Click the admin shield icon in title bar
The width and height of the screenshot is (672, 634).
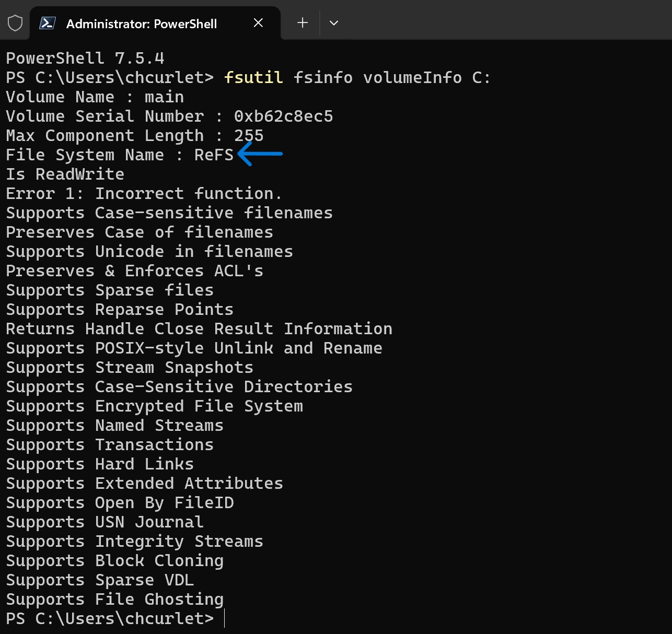tap(15, 23)
